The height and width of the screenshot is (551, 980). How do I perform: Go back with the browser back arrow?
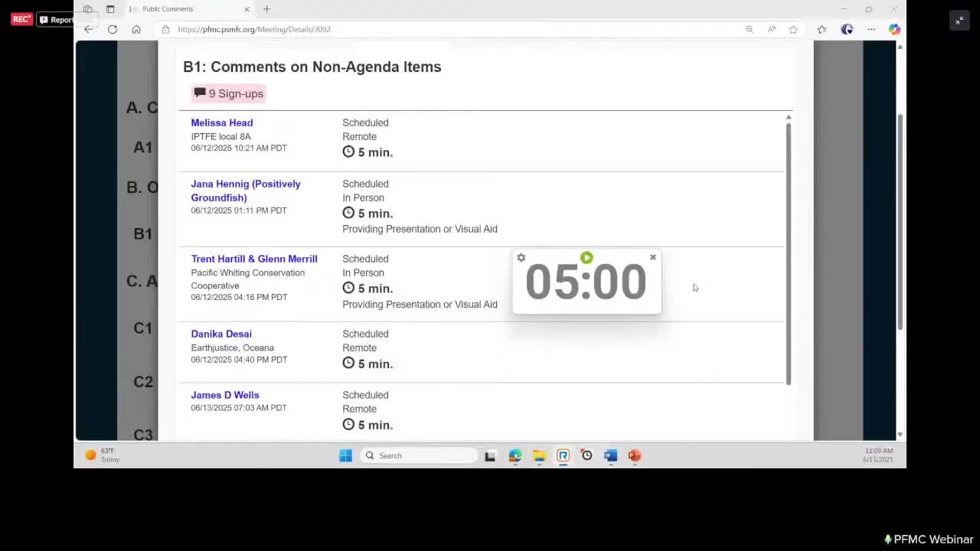click(x=89, y=29)
